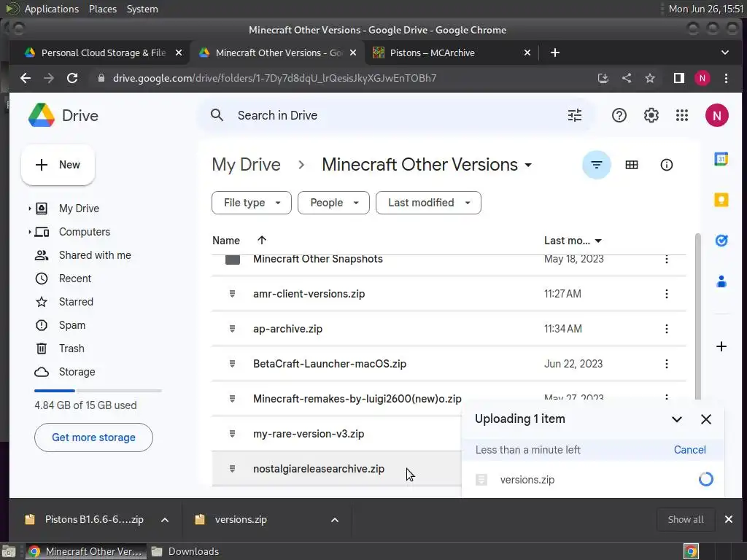Open Google Calendar in side panel
Image resolution: width=747 pixels, height=560 pixels.
click(x=721, y=160)
